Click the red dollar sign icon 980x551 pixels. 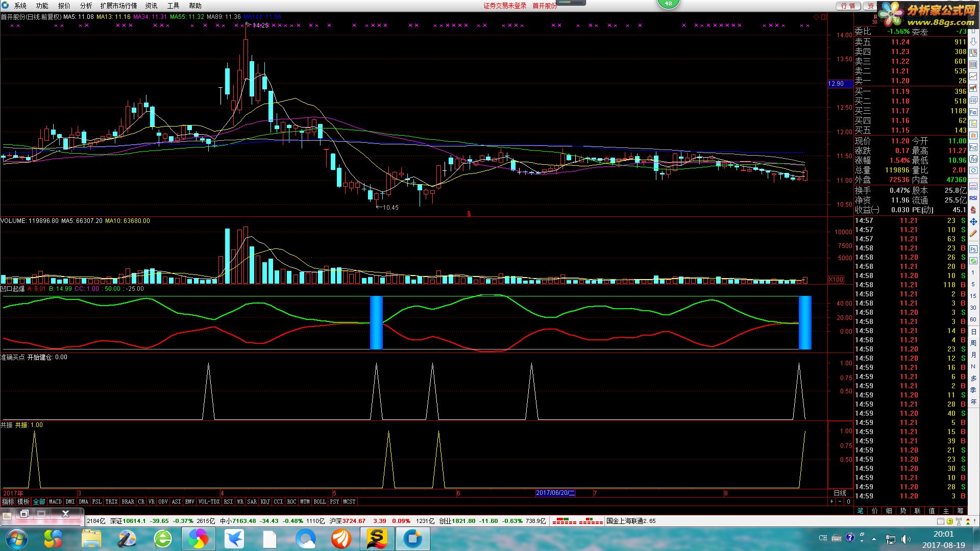click(x=973, y=210)
